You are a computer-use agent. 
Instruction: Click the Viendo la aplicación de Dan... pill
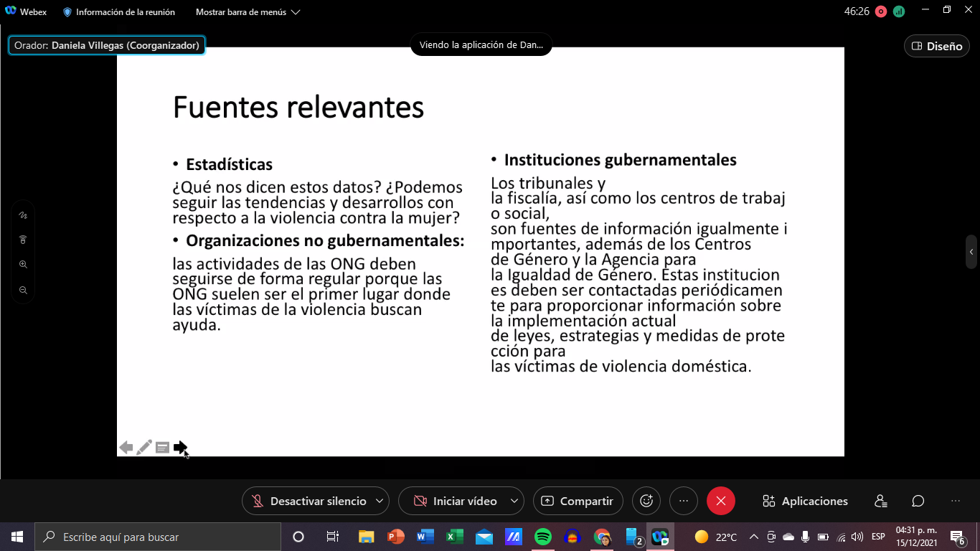[x=481, y=44]
